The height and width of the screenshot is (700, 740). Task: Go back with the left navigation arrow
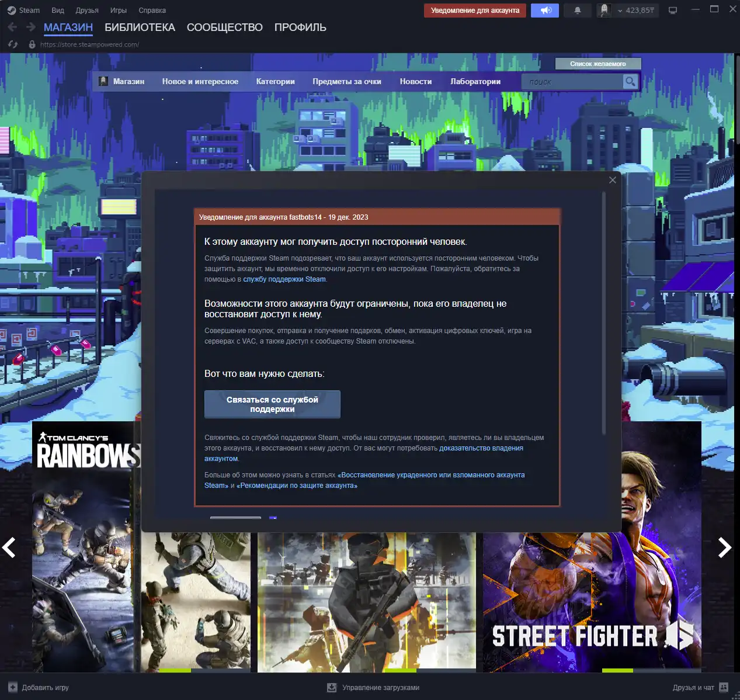point(12,27)
